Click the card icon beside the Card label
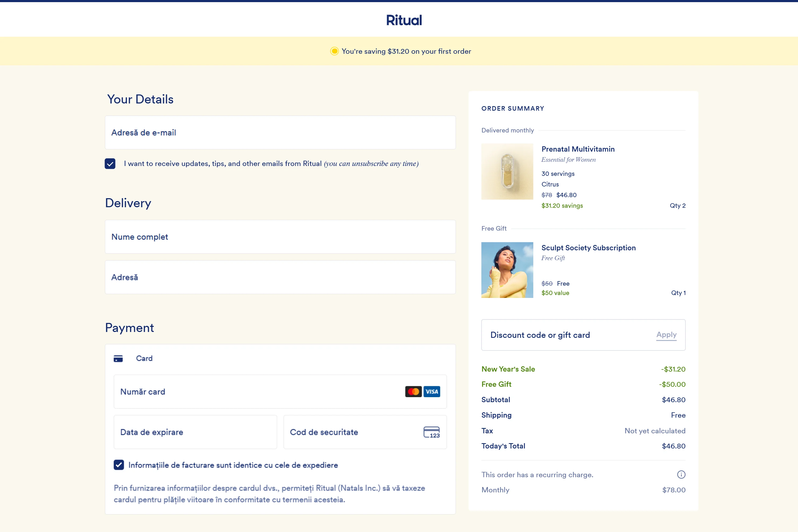This screenshot has width=798, height=532. pos(118,359)
